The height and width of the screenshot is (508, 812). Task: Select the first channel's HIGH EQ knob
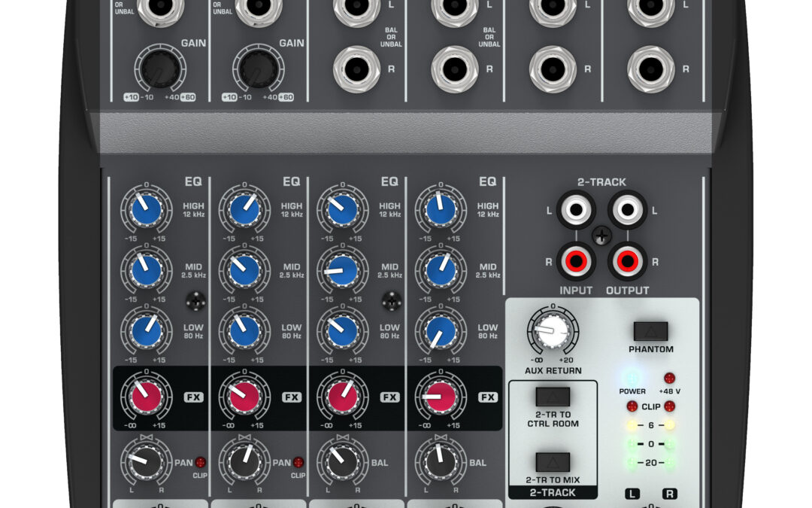coord(146,211)
